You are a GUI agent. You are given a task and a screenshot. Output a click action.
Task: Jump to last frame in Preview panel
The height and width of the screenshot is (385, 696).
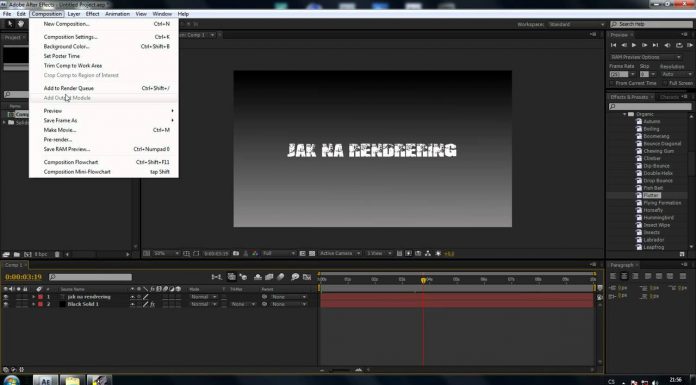point(655,45)
